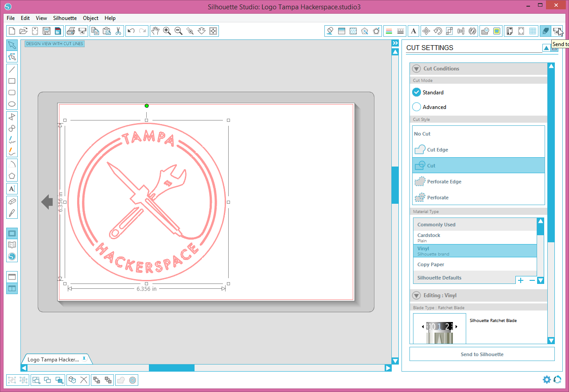The height and width of the screenshot is (392, 569).
Task: Select the Knife tool
Action: click(12, 213)
